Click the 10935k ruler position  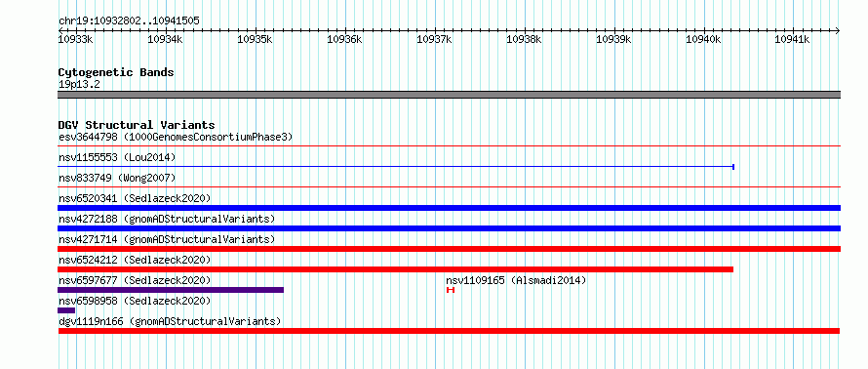(x=255, y=39)
